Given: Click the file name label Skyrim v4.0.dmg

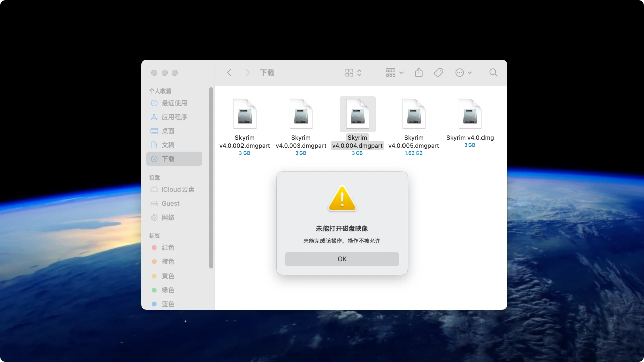Looking at the screenshot, I should click(470, 138).
